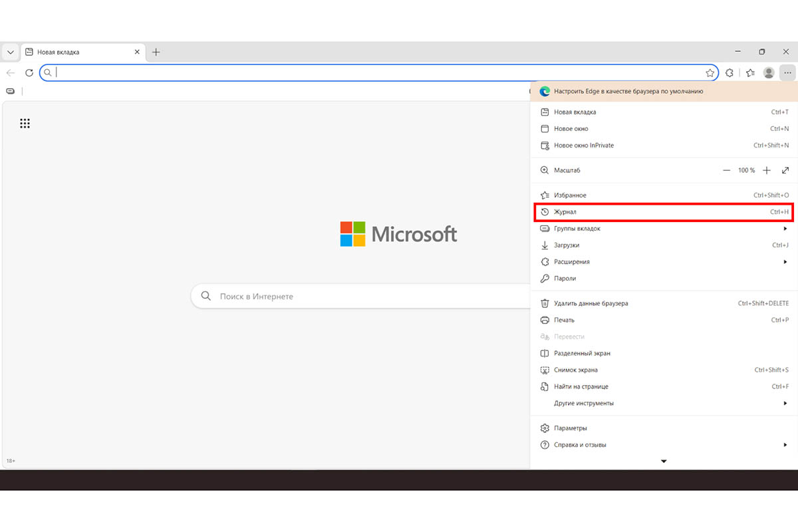Open Новое окно InPrivate

click(664, 146)
